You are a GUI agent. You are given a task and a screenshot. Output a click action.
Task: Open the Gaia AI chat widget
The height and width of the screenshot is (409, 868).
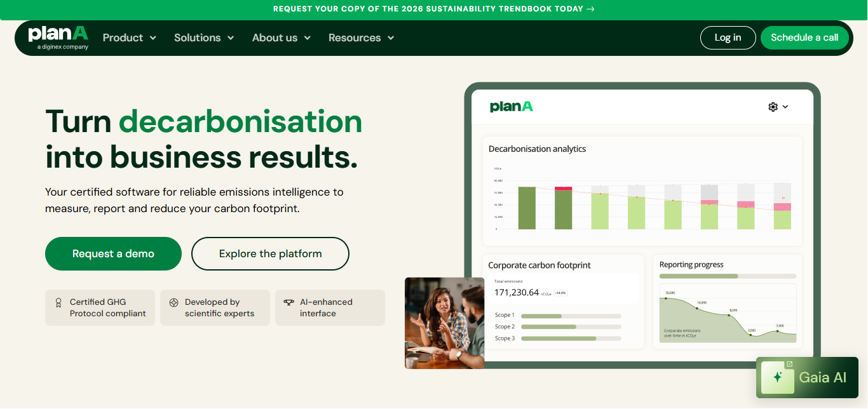point(807,377)
